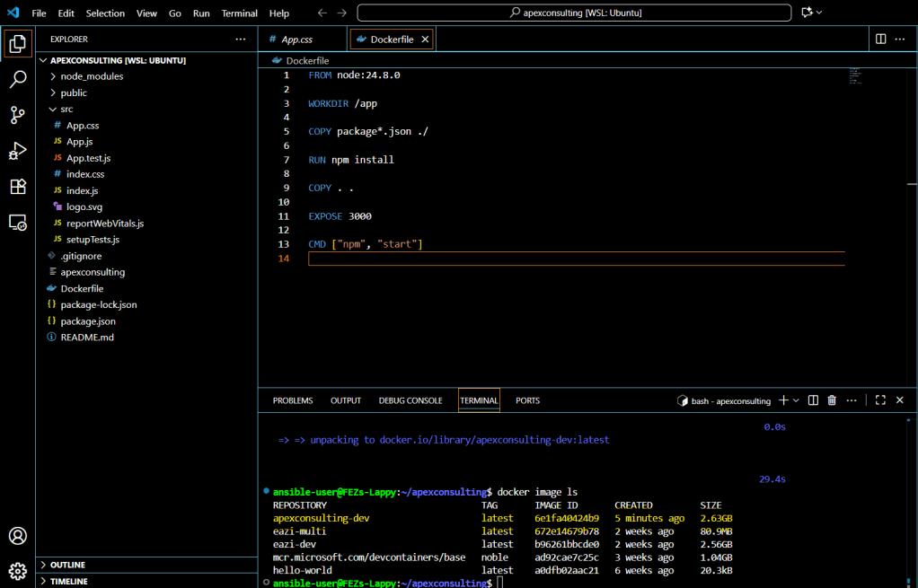
Task: Kill terminal with the trash icon
Action: coord(832,400)
